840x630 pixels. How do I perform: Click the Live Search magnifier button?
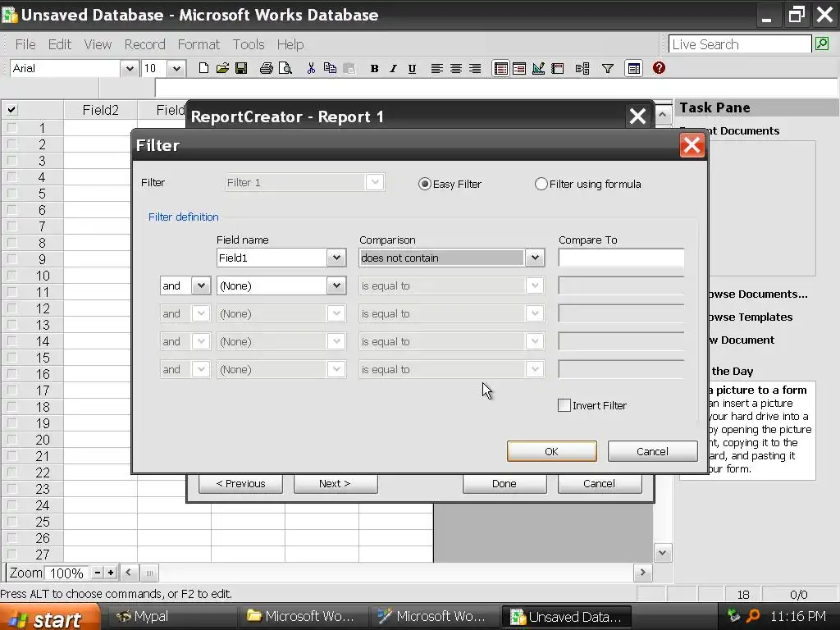[822, 44]
